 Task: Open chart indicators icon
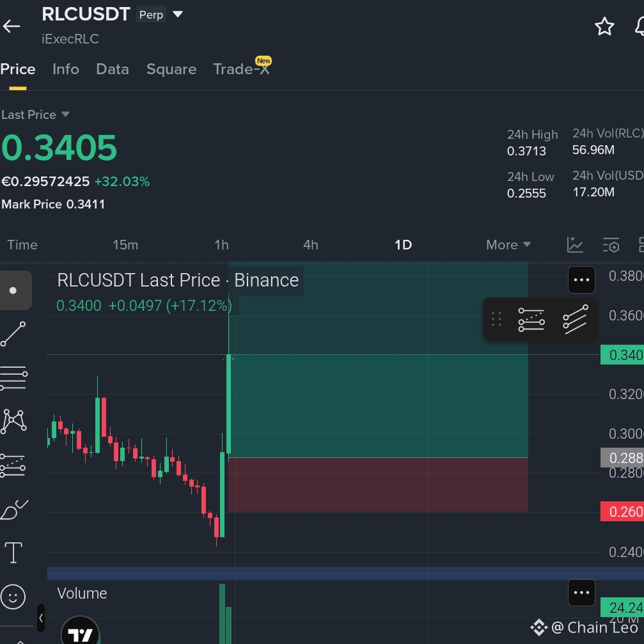pyautogui.click(x=575, y=245)
